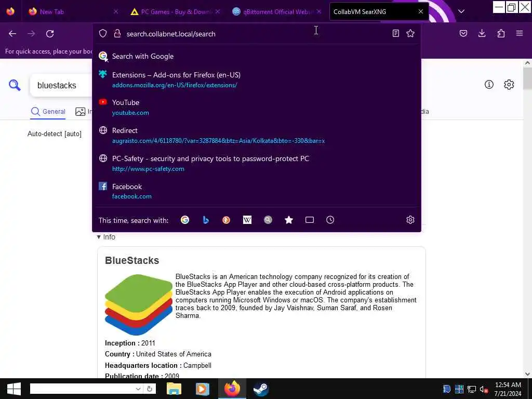Screen dimensions: 532x399
Task: Open Firefox from taskbar
Action: [x=232, y=389]
